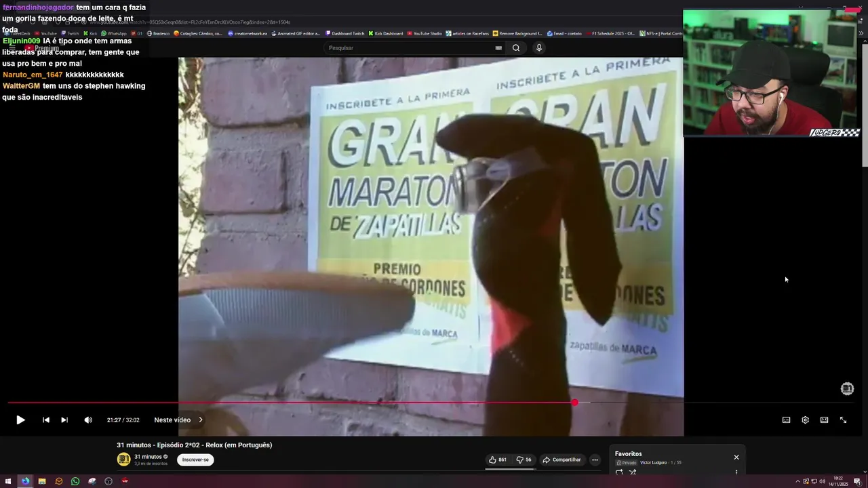Open the more actions menu beside Compartilhar
This screenshot has width=868, height=488.
point(595,460)
